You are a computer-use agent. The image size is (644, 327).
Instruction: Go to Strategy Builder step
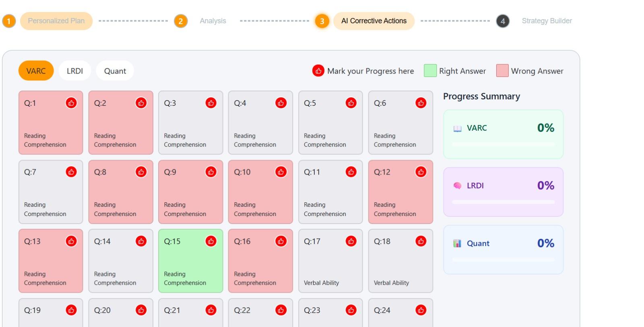point(547,21)
